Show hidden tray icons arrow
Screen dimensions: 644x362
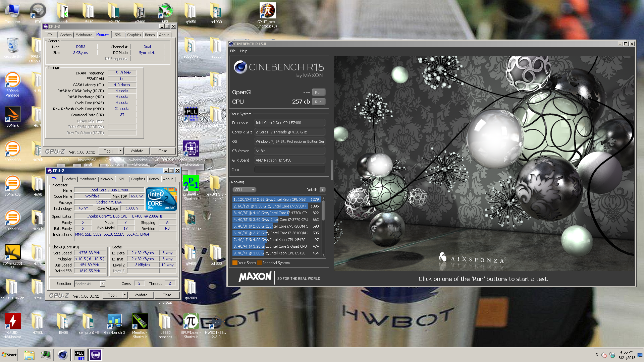tap(597, 355)
